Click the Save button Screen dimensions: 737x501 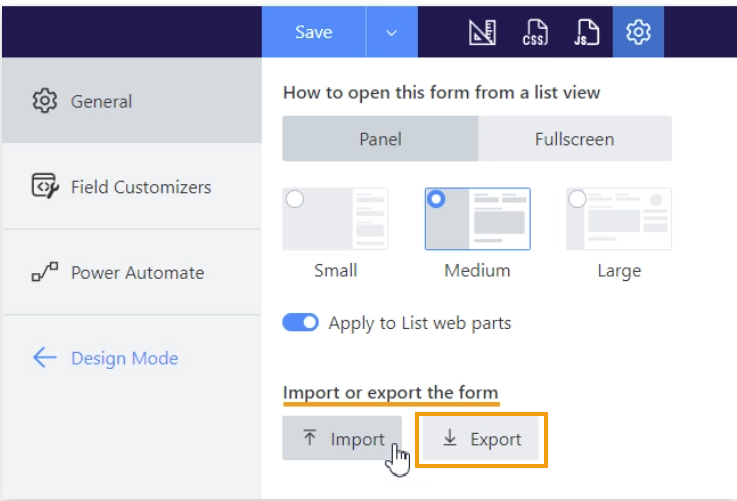click(313, 33)
